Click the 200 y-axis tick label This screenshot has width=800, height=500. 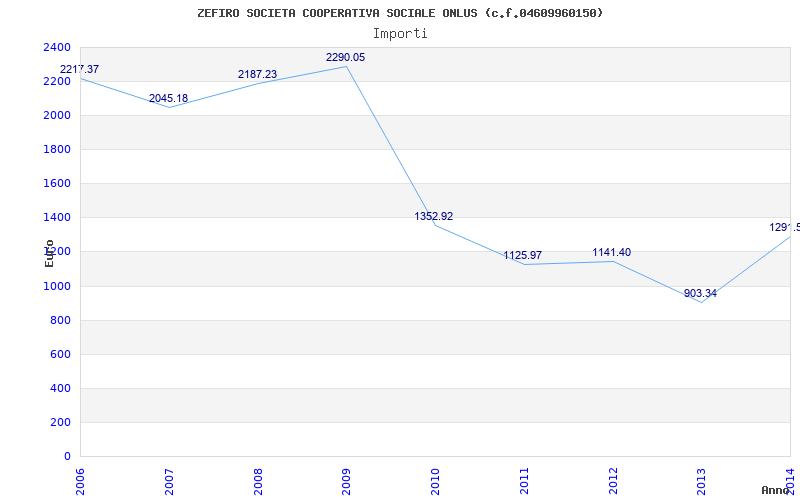[x=61, y=422]
